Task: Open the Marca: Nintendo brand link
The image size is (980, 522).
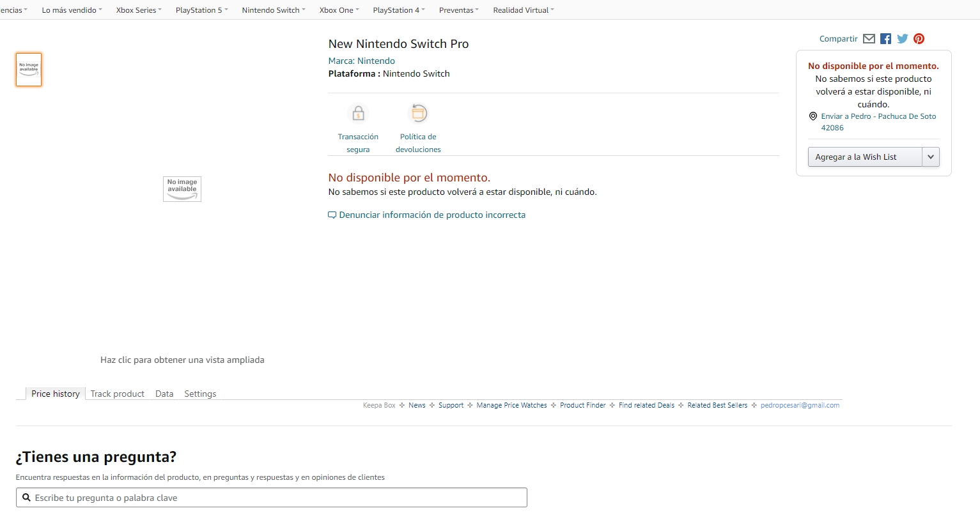Action: coord(361,61)
